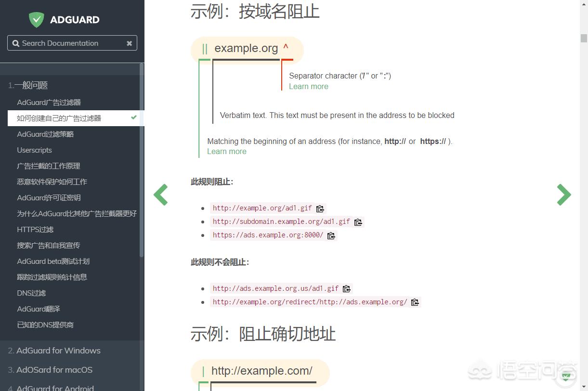Open AdGuard beta测试计划 page
Screen dimensions: 588x391
pyautogui.click(x=53, y=261)
